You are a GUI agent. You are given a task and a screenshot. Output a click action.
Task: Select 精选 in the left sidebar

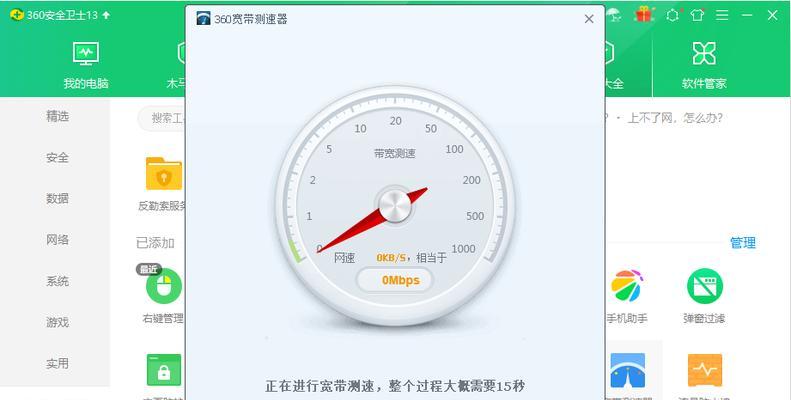coord(57,117)
